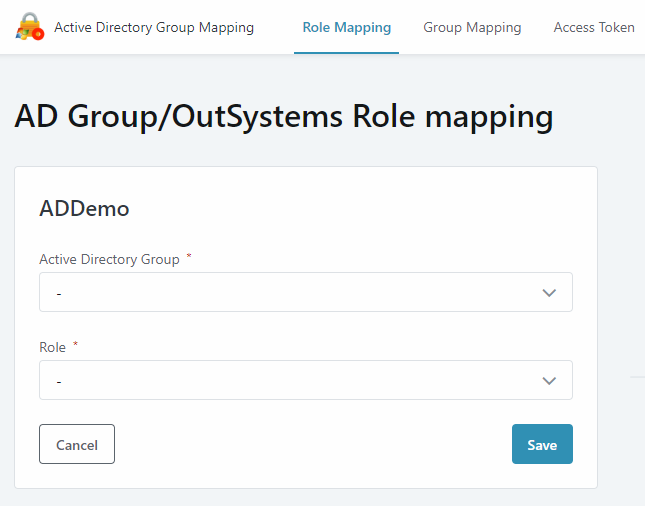Click the chevron arrow in Role field
The height and width of the screenshot is (506, 645).
click(x=548, y=380)
